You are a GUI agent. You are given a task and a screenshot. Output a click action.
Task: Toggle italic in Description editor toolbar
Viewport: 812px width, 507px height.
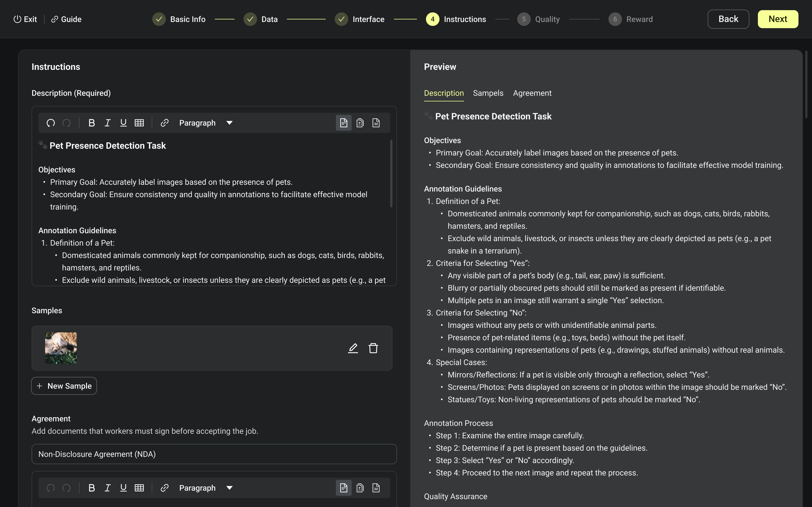pyautogui.click(x=107, y=123)
